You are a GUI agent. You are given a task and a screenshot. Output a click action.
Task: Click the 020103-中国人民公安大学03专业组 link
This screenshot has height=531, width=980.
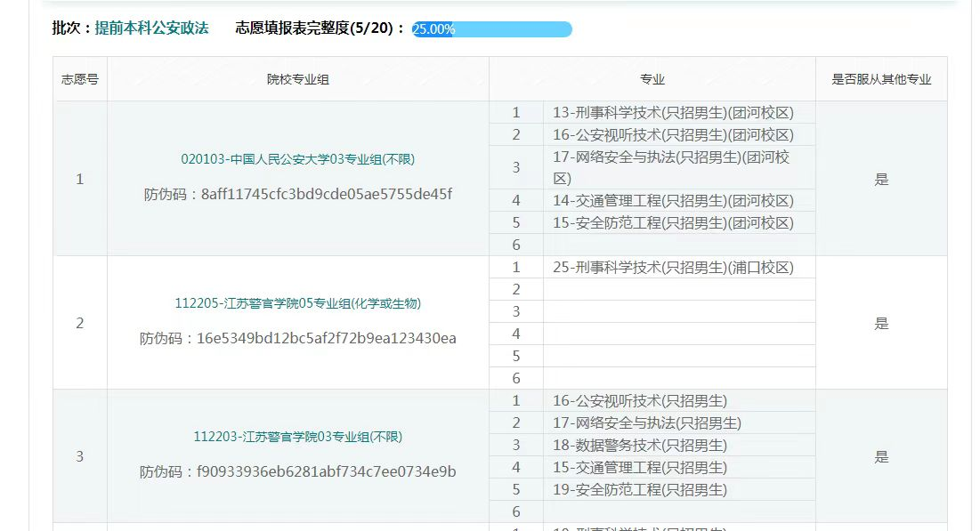click(x=297, y=160)
